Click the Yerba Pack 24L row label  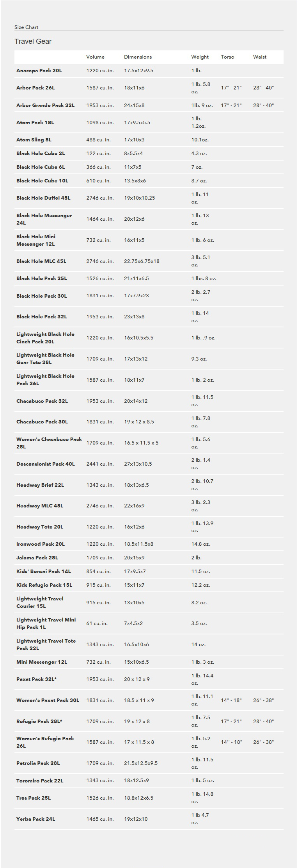[x=35, y=819]
